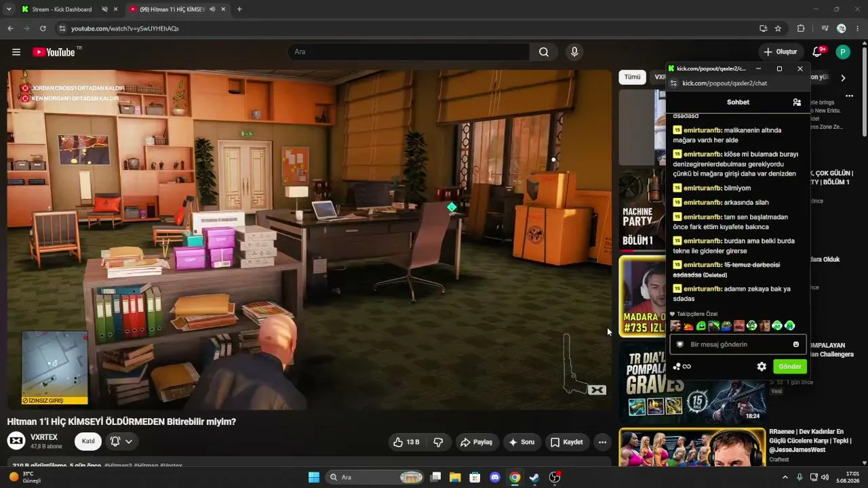Viewport: 868px width, 488px height.
Task: Open a new browser tab
Action: (239, 9)
